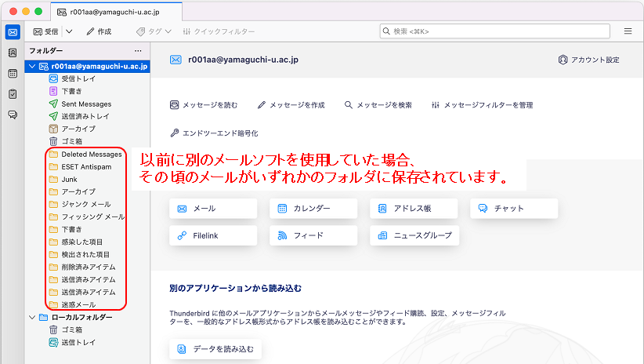The image size is (644, 364).
Task: Open メッセージフィルターを管理
Action: pos(482,105)
